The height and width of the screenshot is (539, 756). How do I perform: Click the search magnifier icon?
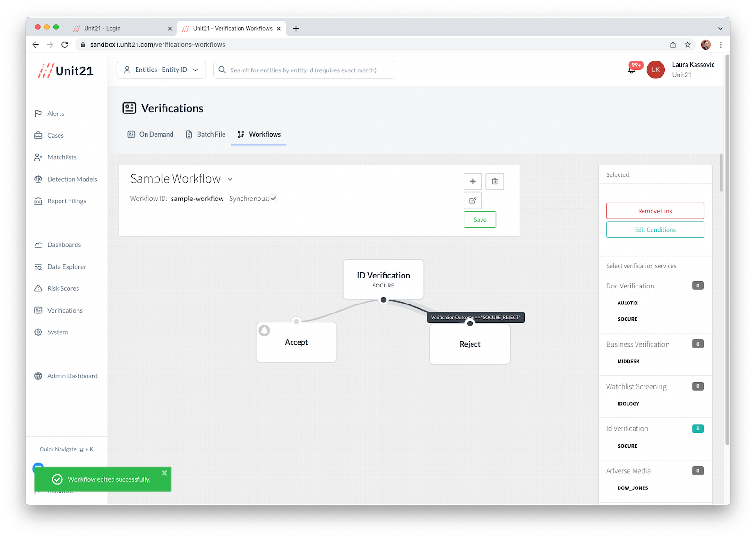pyautogui.click(x=222, y=70)
